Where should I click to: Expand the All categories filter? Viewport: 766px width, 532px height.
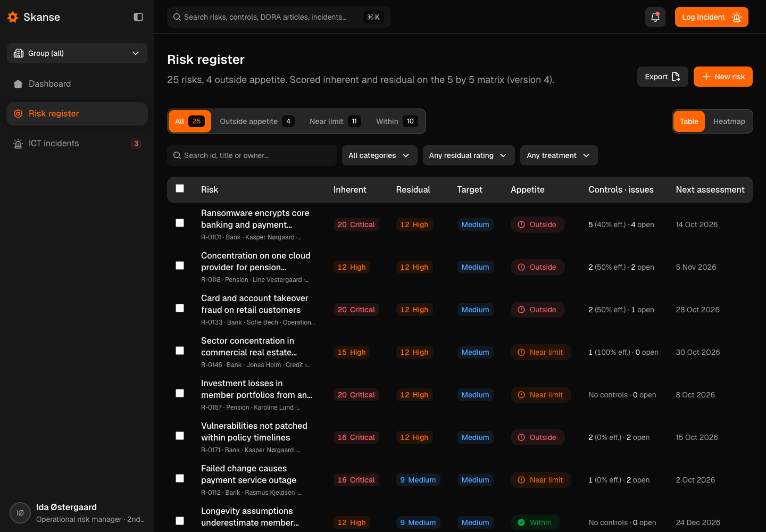(379, 155)
